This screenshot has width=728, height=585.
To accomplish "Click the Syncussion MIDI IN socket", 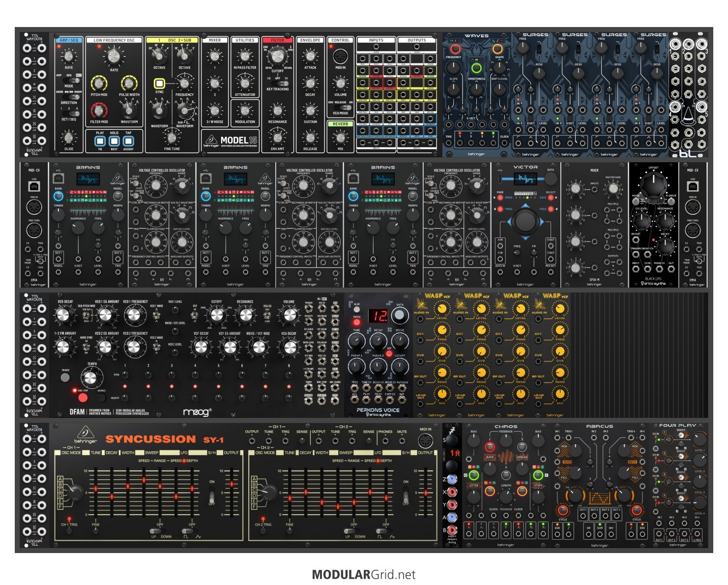I will point(426,441).
